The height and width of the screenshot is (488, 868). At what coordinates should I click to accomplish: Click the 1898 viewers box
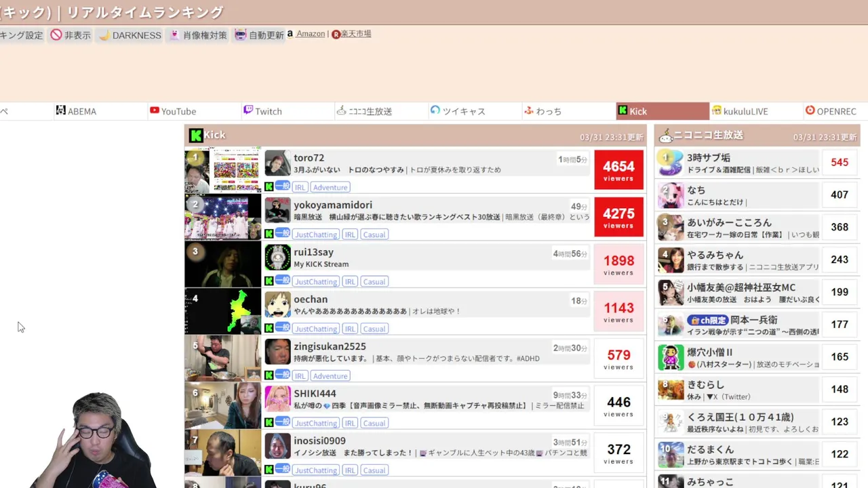point(618,264)
